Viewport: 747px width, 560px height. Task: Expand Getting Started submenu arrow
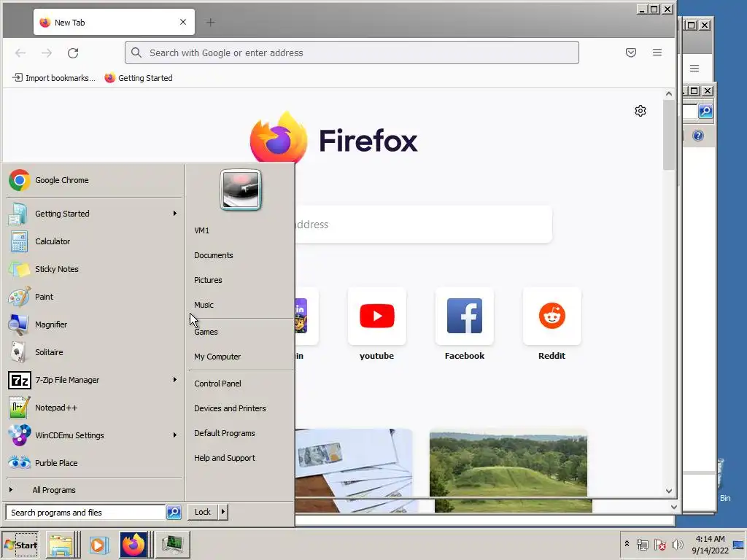pos(175,214)
